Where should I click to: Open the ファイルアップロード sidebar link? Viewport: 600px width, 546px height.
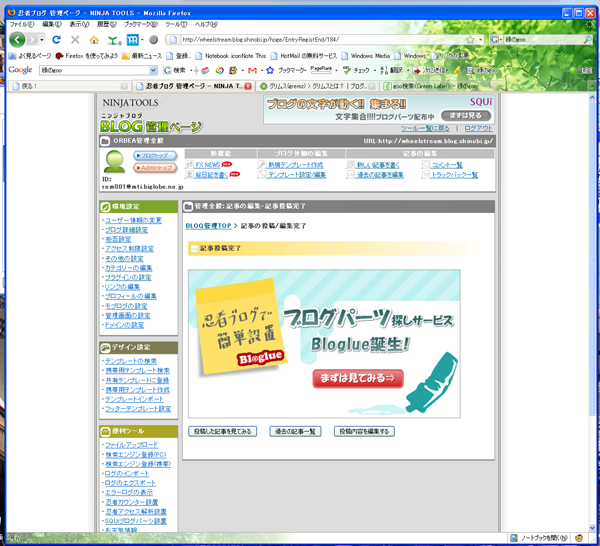[131, 445]
